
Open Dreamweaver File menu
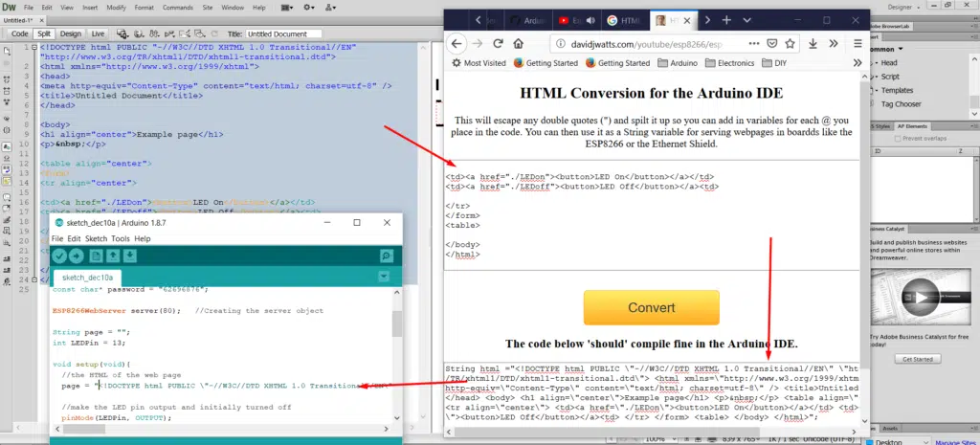[x=29, y=8]
